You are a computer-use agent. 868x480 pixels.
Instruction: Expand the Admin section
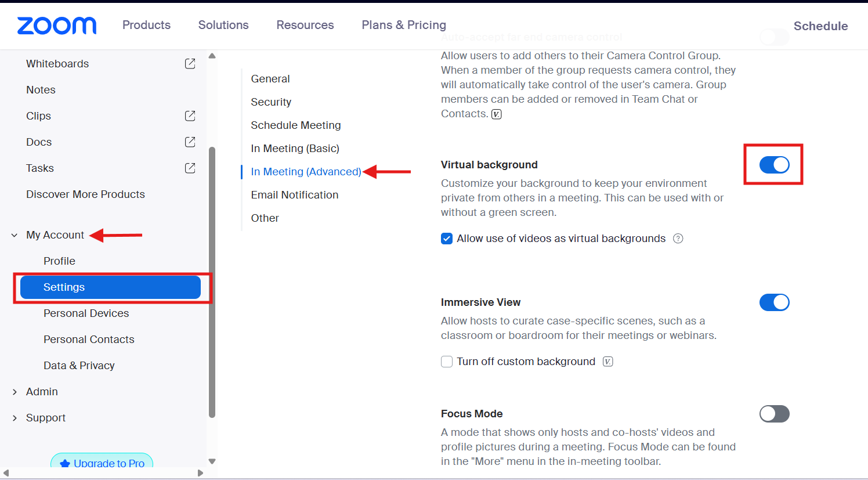click(15, 391)
